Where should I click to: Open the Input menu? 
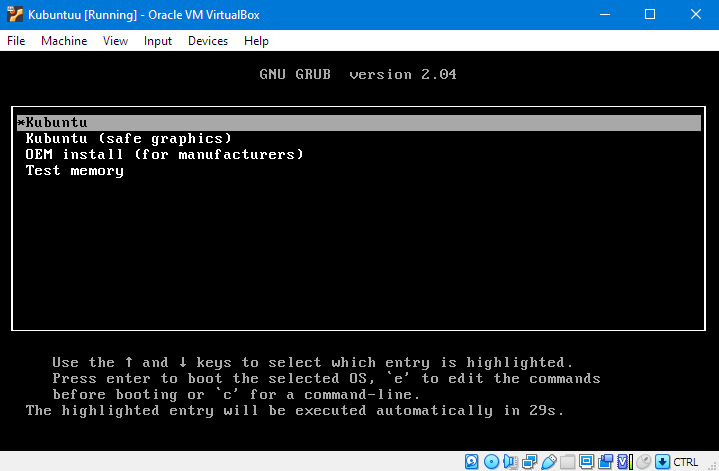[158, 41]
